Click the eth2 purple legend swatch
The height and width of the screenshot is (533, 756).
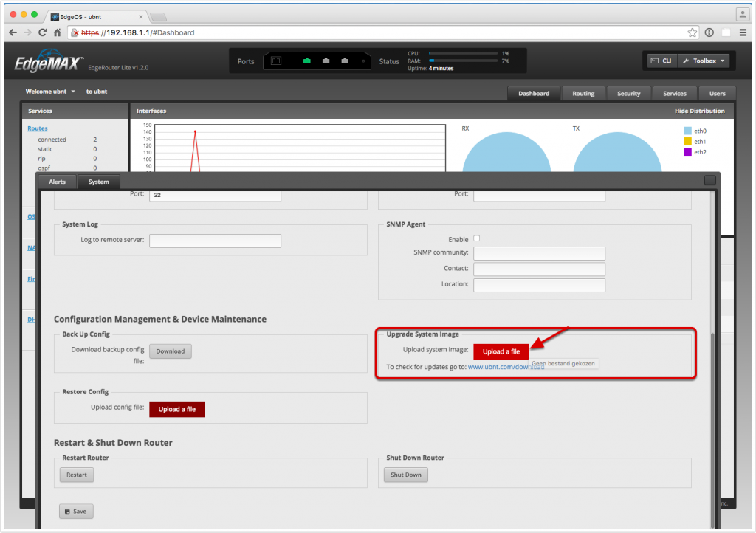click(x=687, y=152)
